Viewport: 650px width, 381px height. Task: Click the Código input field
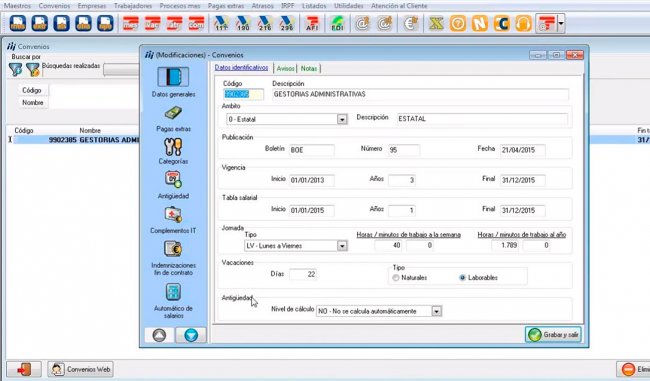point(243,95)
